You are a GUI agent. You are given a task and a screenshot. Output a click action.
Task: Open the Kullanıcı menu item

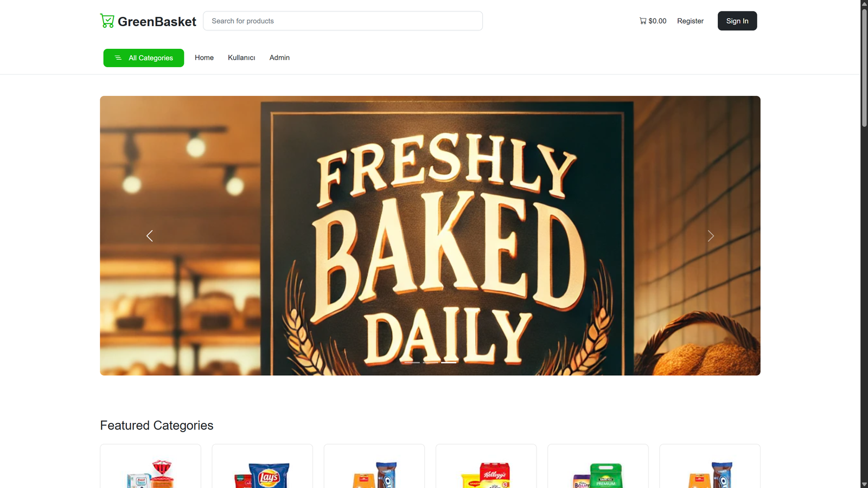[241, 57]
